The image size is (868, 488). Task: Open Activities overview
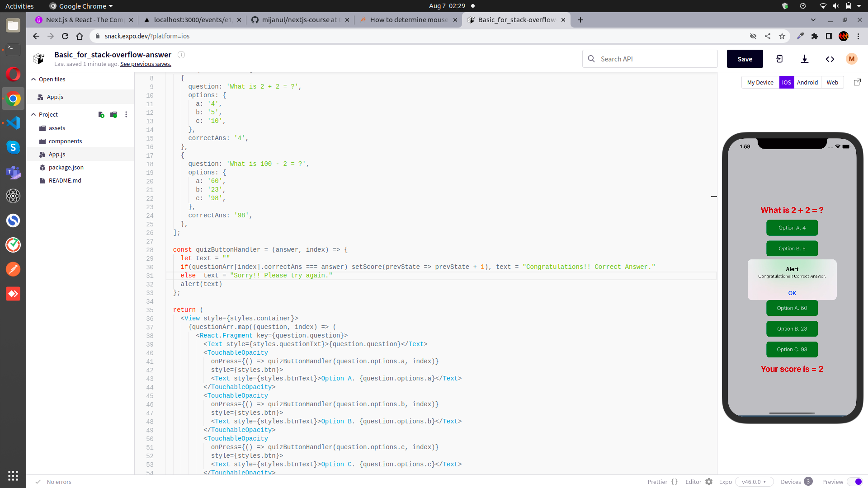19,6
